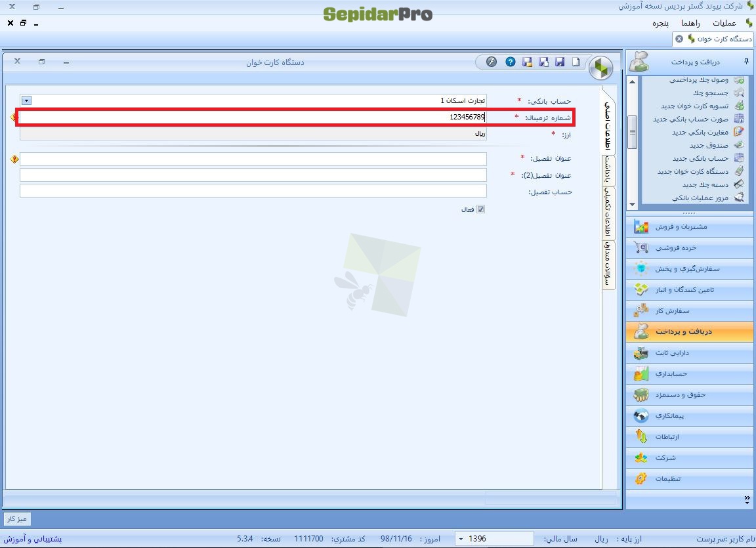
Task: Select the ارتباطات module
Action: (x=690, y=436)
